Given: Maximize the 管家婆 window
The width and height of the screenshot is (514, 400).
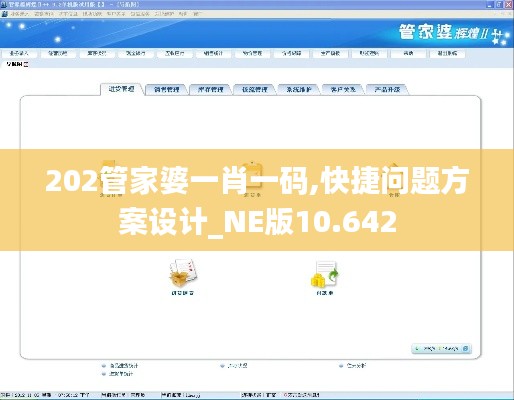Looking at the screenshot, I should pyautogui.click(x=499, y=5).
